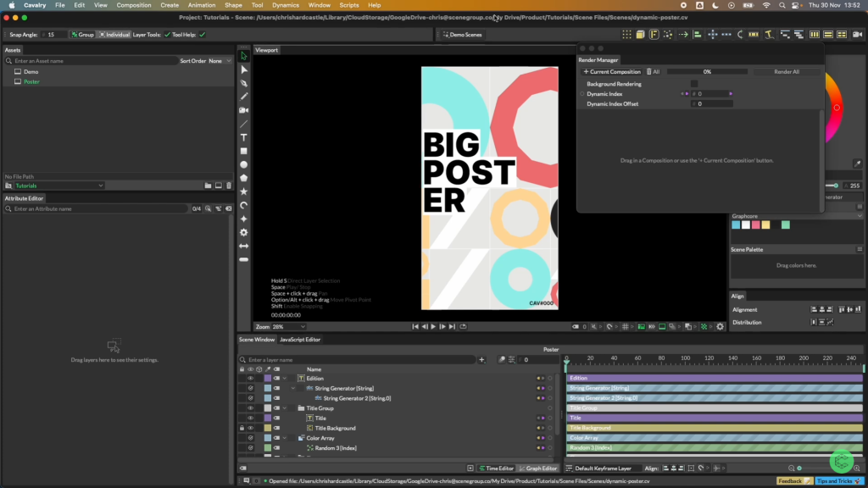
Task: Click the Polygon shape tool
Action: click(x=244, y=178)
